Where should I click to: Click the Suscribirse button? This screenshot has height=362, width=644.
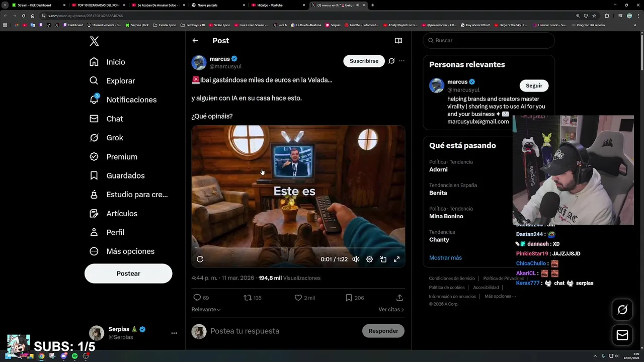point(364,61)
